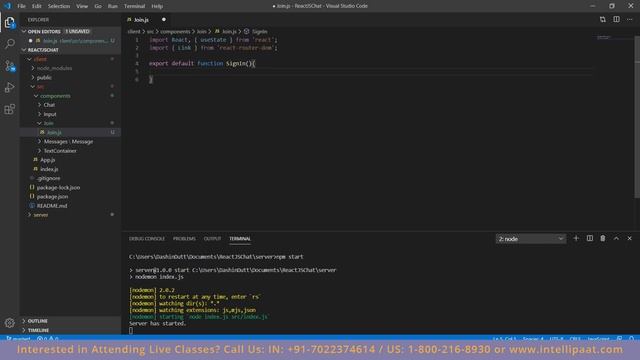Open the Selection menu
This screenshot has height=360, width=640.
pyautogui.click(x=59, y=6)
